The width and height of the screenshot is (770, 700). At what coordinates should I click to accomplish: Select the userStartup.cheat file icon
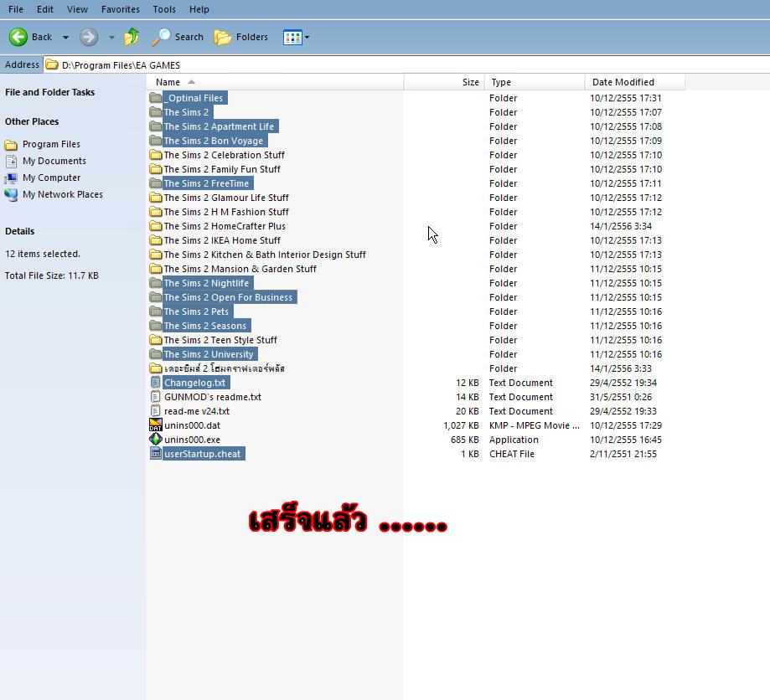click(x=156, y=454)
